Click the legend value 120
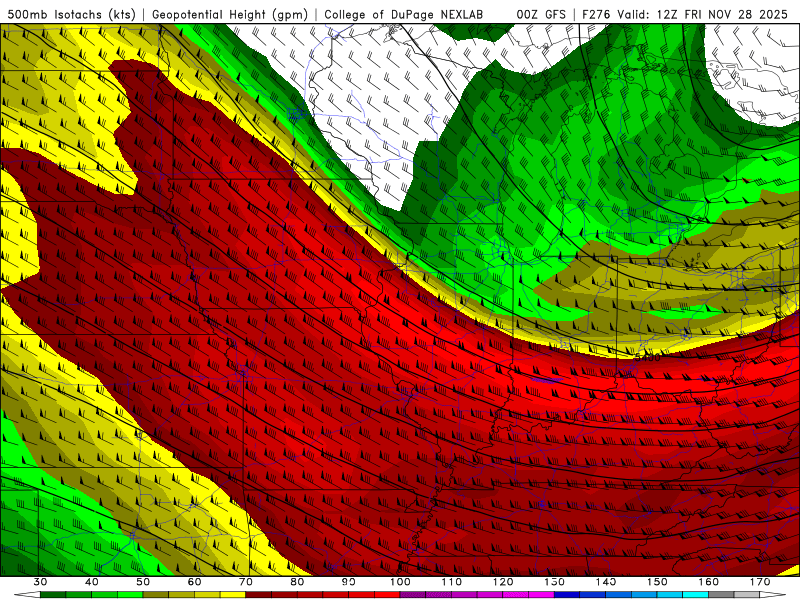 pyautogui.click(x=503, y=582)
